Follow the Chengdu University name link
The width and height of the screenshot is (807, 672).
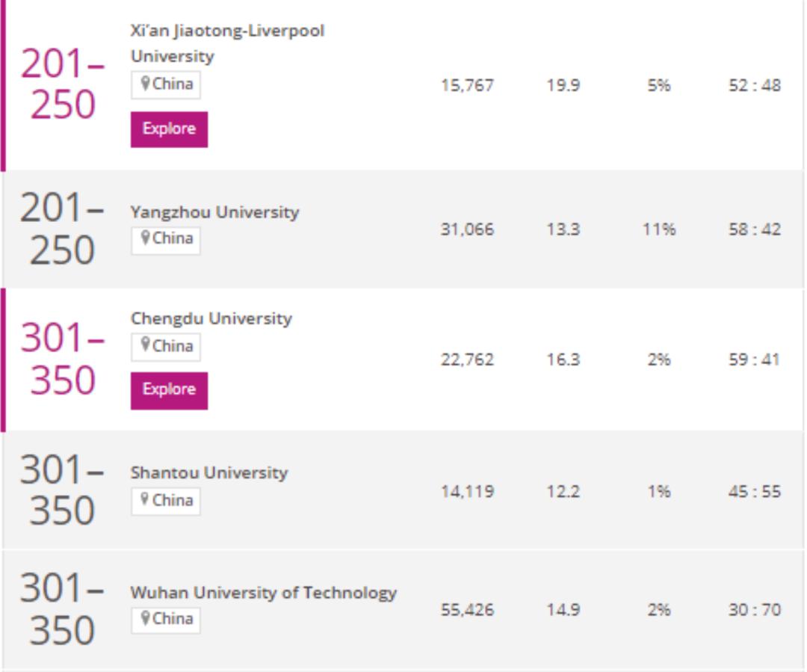coord(211,318)
